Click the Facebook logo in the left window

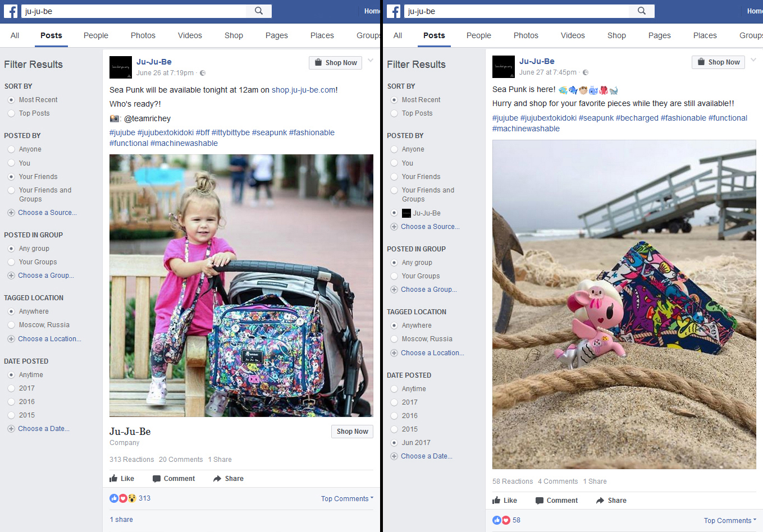point(11,11)
